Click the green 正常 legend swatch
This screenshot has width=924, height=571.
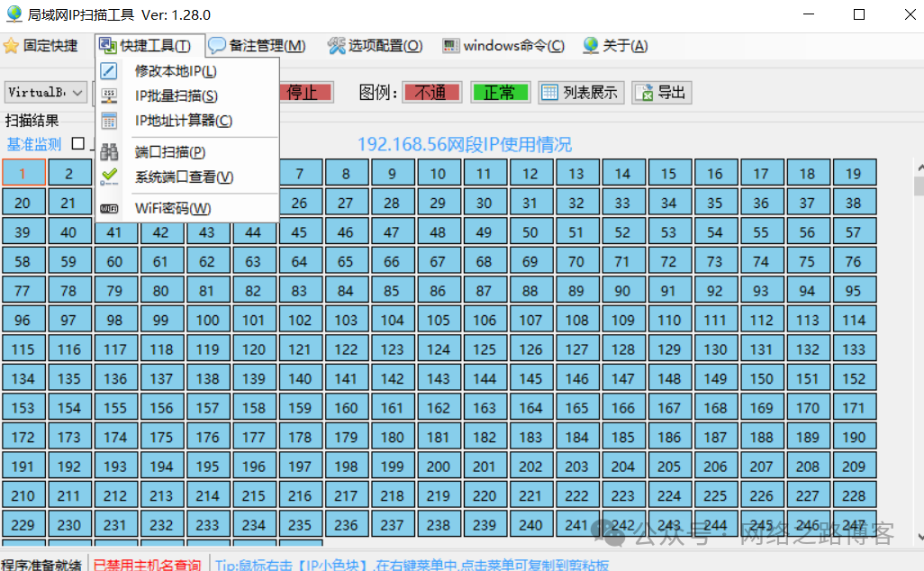(x=500, y=93)
